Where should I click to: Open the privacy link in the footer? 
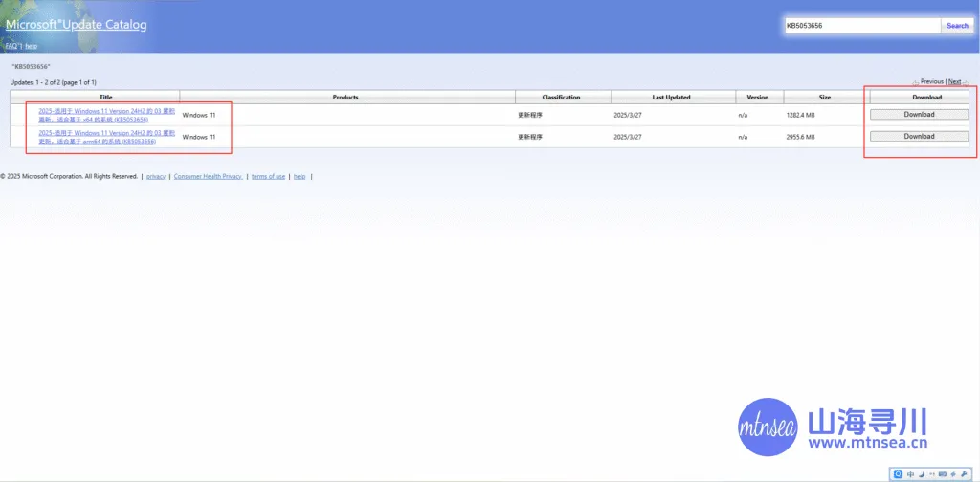156,177
